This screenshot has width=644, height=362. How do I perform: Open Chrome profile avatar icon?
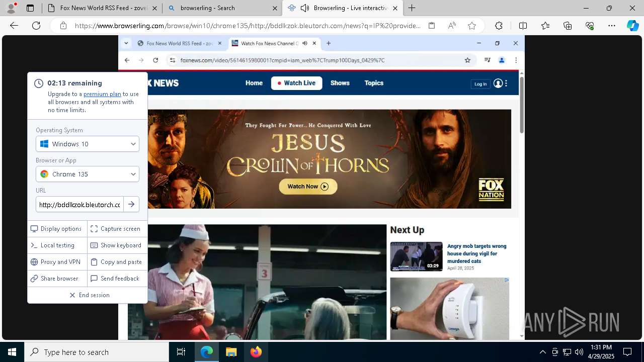pos(502,60)
